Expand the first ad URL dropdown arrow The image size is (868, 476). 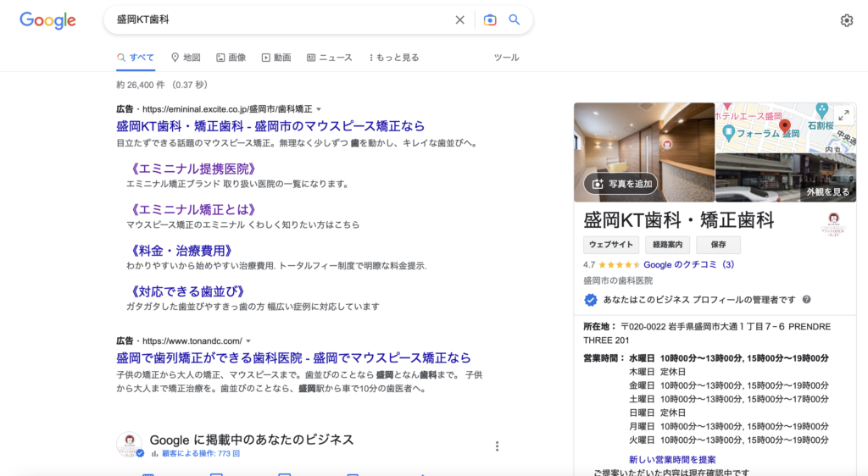(x=320, y=109)
